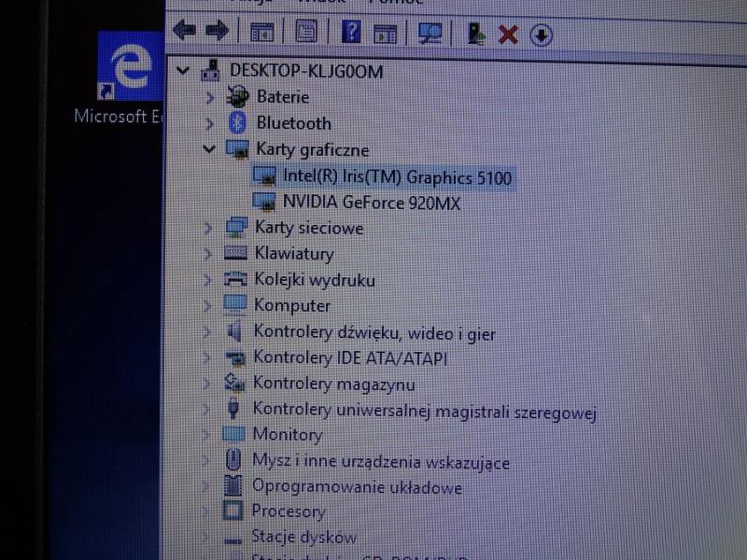Open the Properties toolbar icon
Screen dimensions: 747x560
(x=306, y=32)
